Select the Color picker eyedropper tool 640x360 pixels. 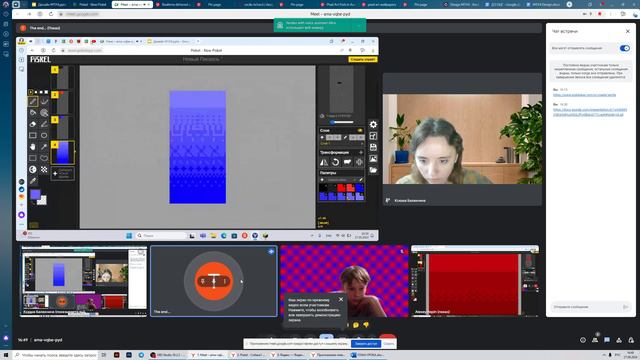(33, 180)
